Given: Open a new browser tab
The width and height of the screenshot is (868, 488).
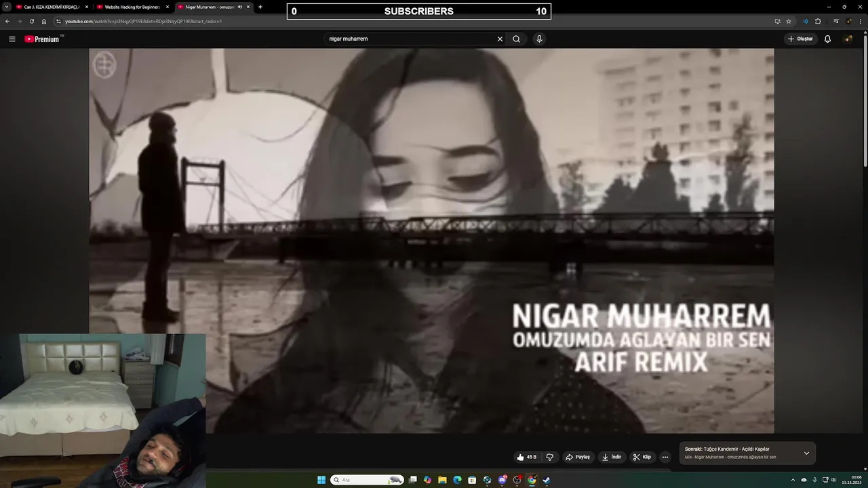Looking at the screenshot, I should 260,7.
